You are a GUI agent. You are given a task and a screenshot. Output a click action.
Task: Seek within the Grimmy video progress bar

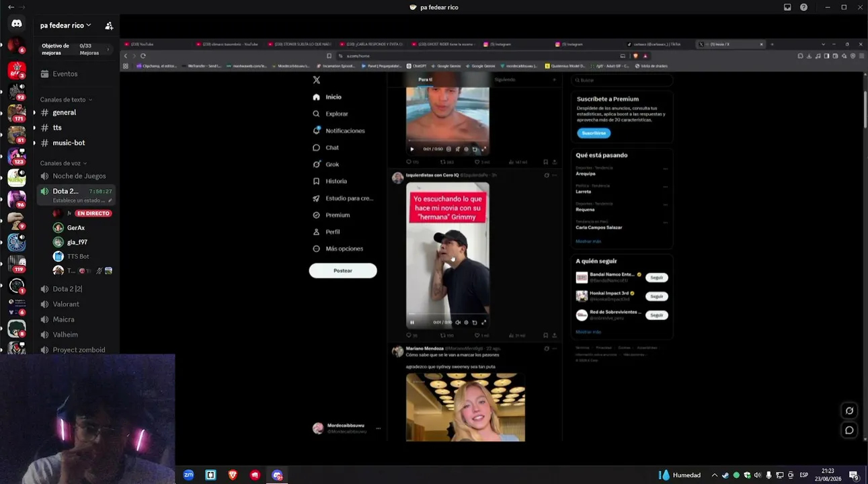pyautogui.click(x=448, y=314)
